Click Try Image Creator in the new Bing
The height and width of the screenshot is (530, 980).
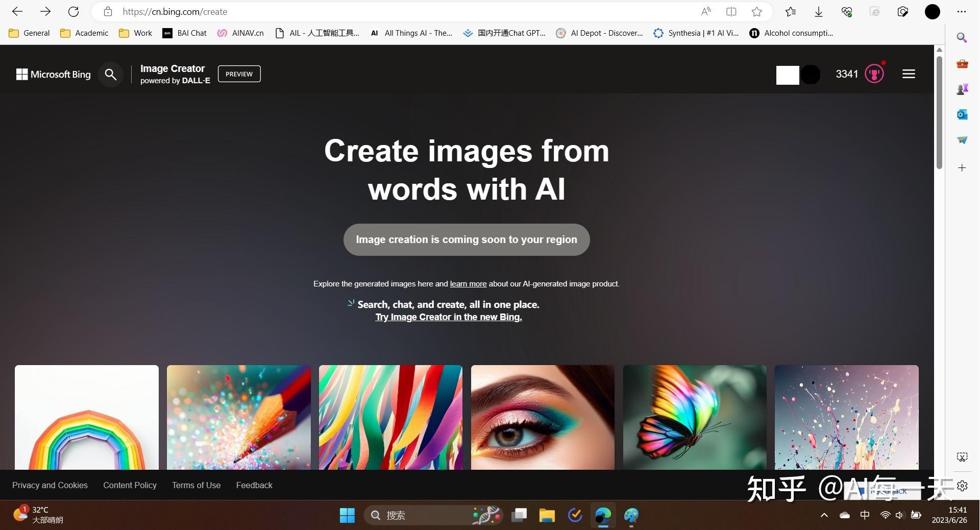coord(448,317)
